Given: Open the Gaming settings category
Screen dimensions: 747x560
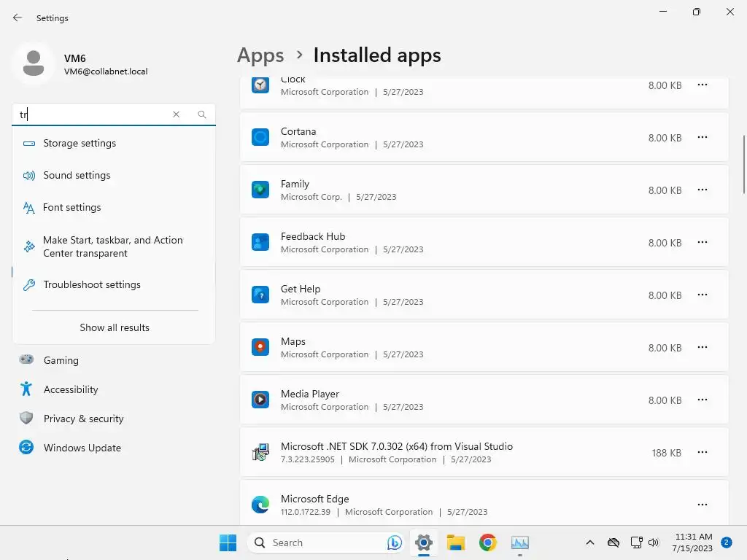Looking at the screenshot, I should [x=114, y=360].
